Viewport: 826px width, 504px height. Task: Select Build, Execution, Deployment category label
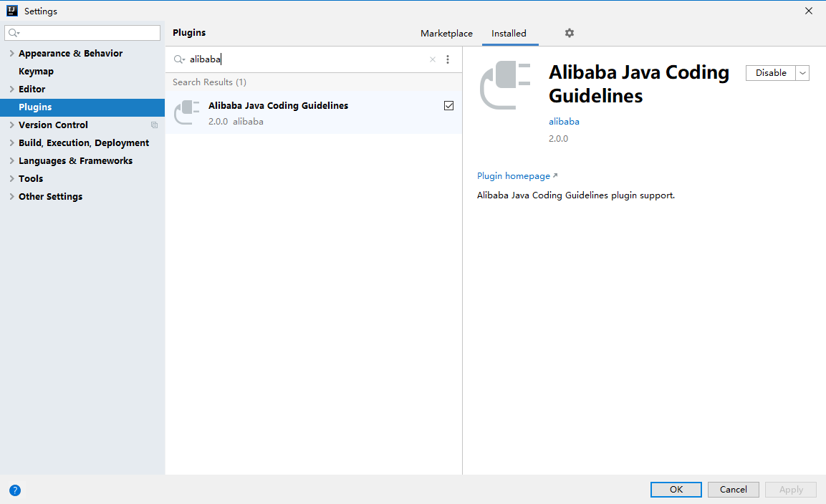84,142
